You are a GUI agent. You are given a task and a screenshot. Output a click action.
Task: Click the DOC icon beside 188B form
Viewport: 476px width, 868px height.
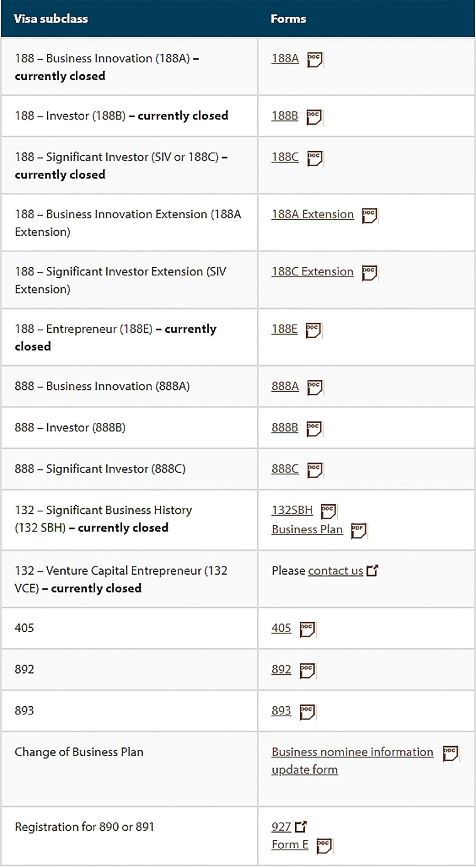point(314,117)
